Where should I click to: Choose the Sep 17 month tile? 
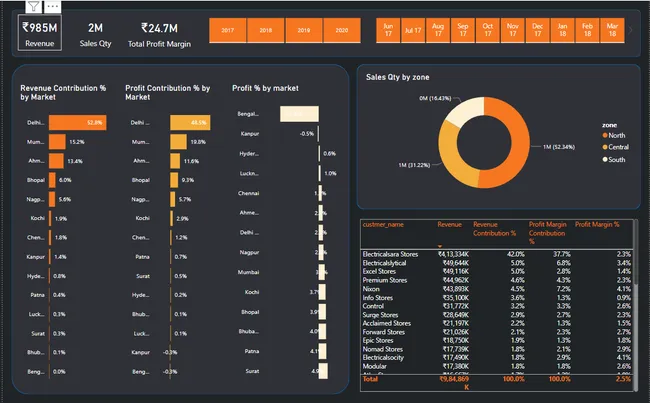point(463,30)
